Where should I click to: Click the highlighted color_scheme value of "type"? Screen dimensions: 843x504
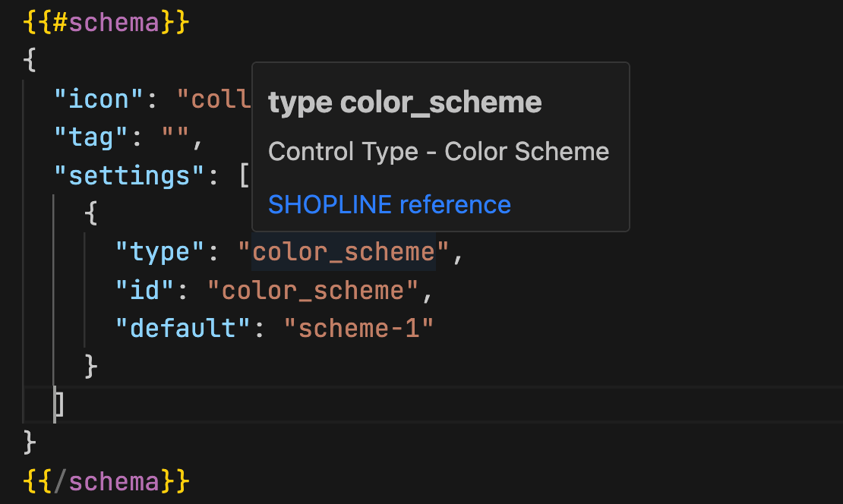coord(343,252)
